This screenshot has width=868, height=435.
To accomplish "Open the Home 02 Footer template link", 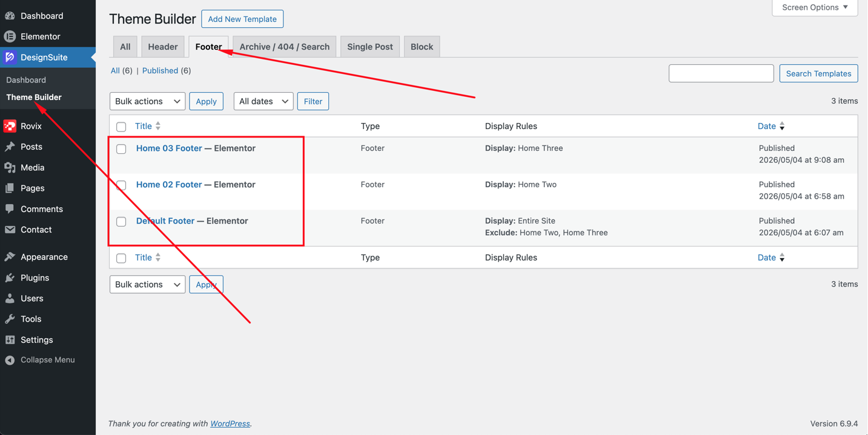I will pyautogui.click(x=169, y=184).
